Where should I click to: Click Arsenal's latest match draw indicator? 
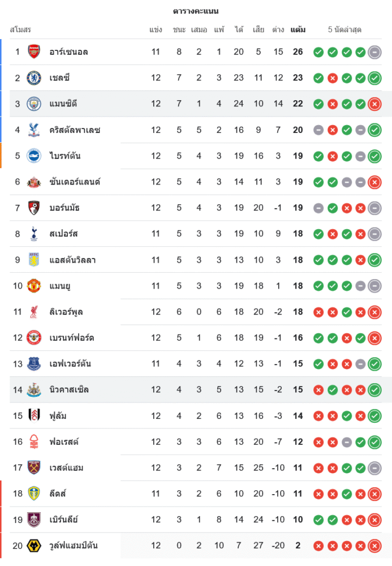coord(374,53)
